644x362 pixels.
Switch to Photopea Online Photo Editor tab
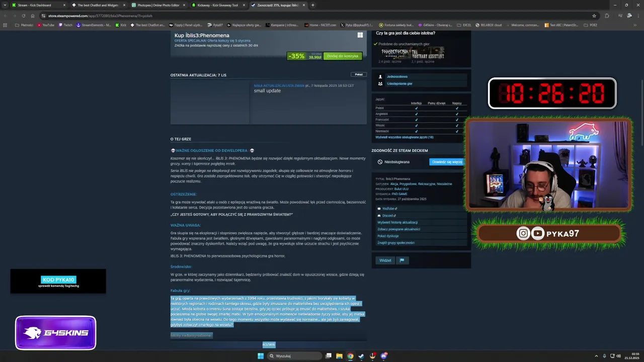(x=158, y=5)
